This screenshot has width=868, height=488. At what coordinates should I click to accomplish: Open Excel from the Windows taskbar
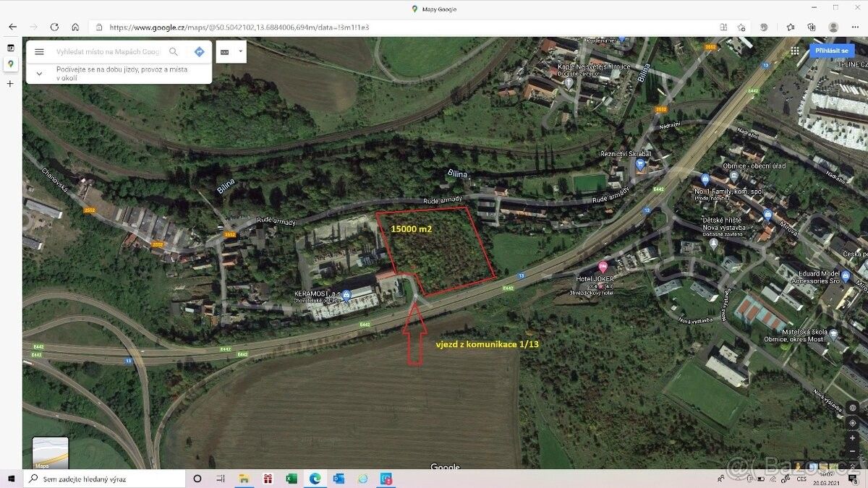click(292, 479)
